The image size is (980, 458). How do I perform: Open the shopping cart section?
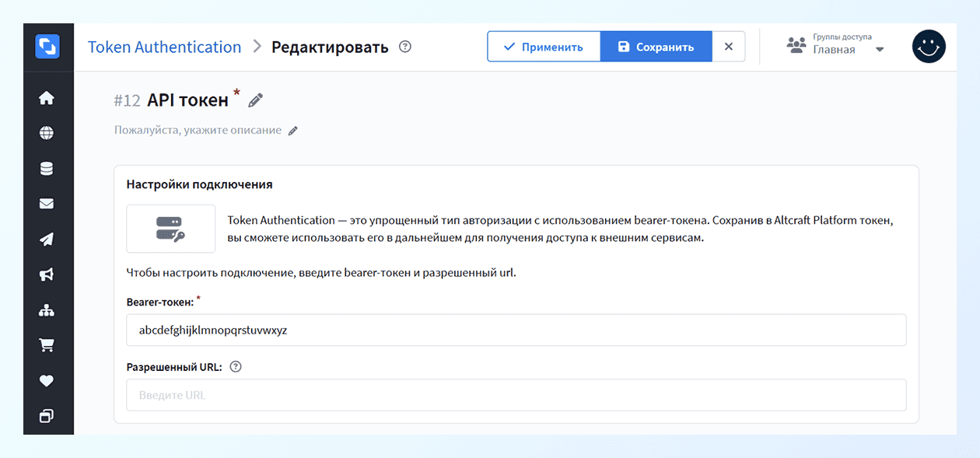pyautogui.click(x=47, y=344)
